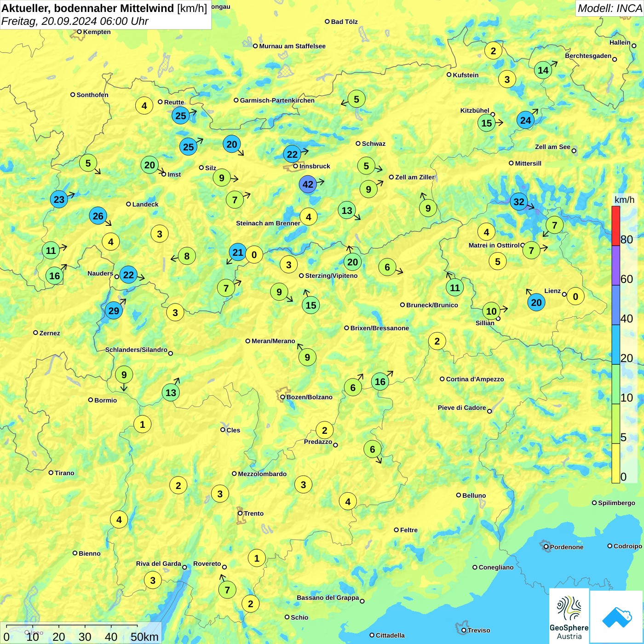The width and height of the screenshot is (644, 644).
Task: Click the 20 km/h marker beside Imst
Action: (149, 165)
